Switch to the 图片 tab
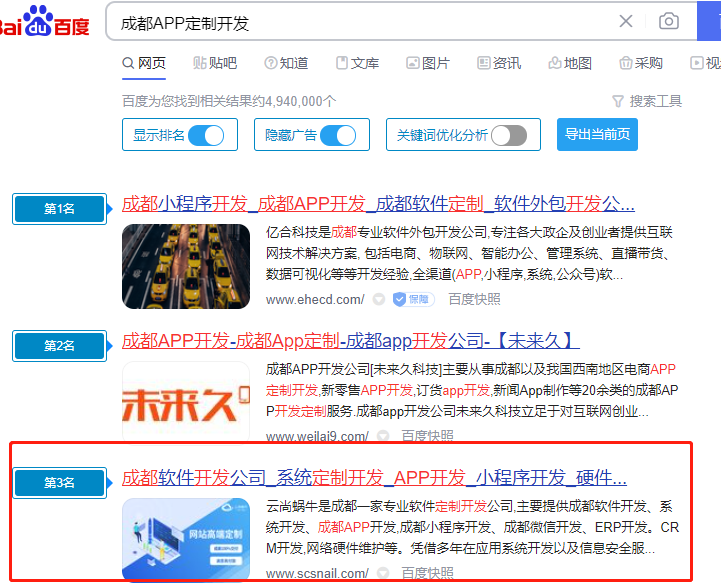Screen dimensions: 721x583 coord(427,63)
